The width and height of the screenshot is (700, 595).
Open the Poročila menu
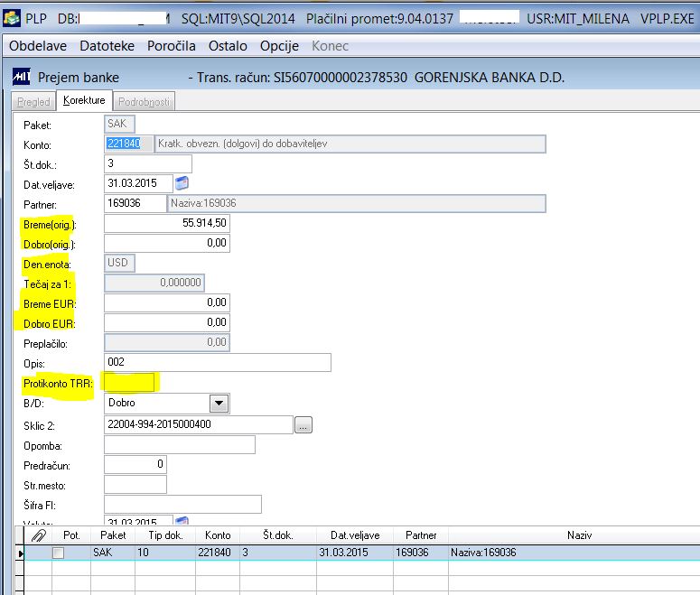172,46
